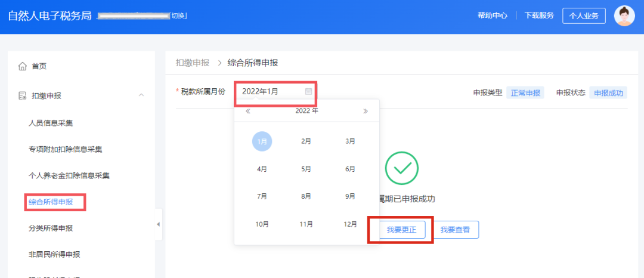
Task: Click the 个人业务 button in header
Action: (x=584, y=16)
